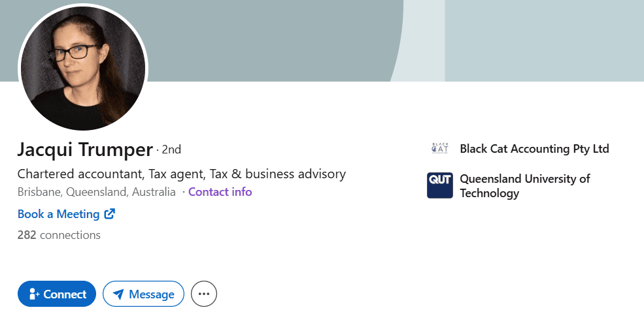Follow the Book a Meeting link
The image size is (644, 314).
[58, 214]
